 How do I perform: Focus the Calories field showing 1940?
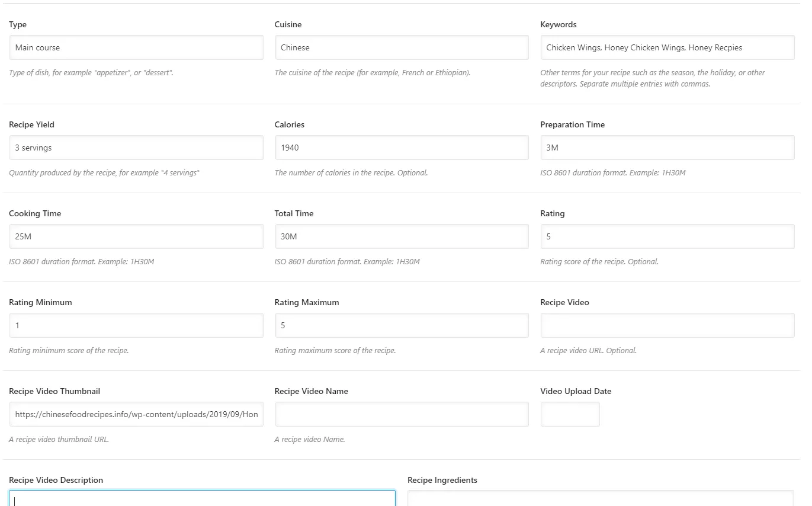[402, 148]
